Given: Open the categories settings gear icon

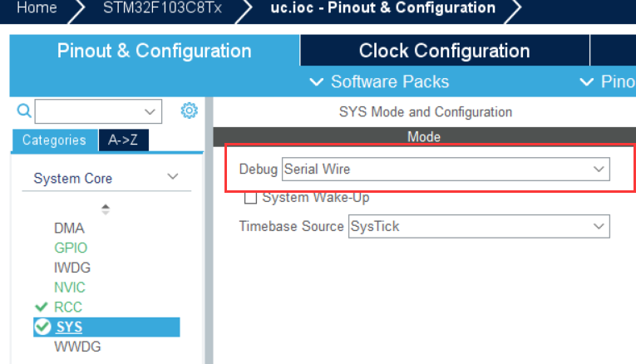Looking at the screenshot, I should [189, 111].
